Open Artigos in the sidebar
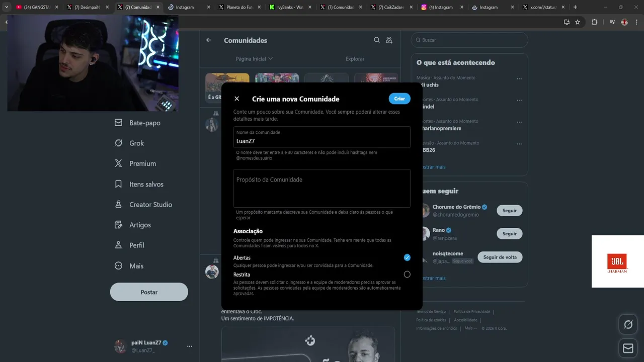 point(133,225)
